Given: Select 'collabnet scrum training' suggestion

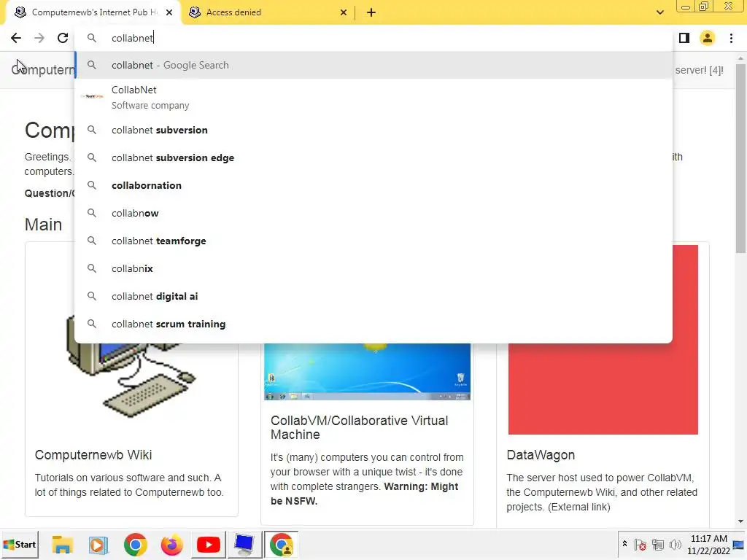Looking at the screenshot, I should [373, 323].
